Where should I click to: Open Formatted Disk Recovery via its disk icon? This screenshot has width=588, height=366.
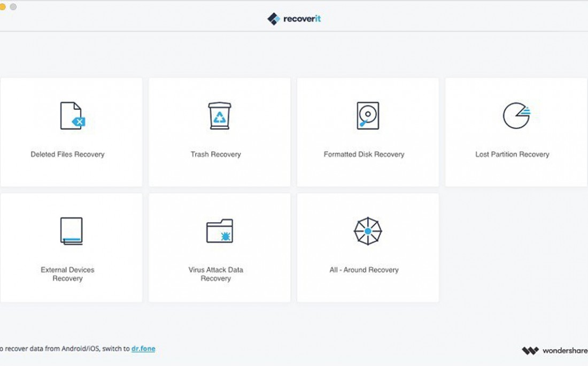coord(367,115)
